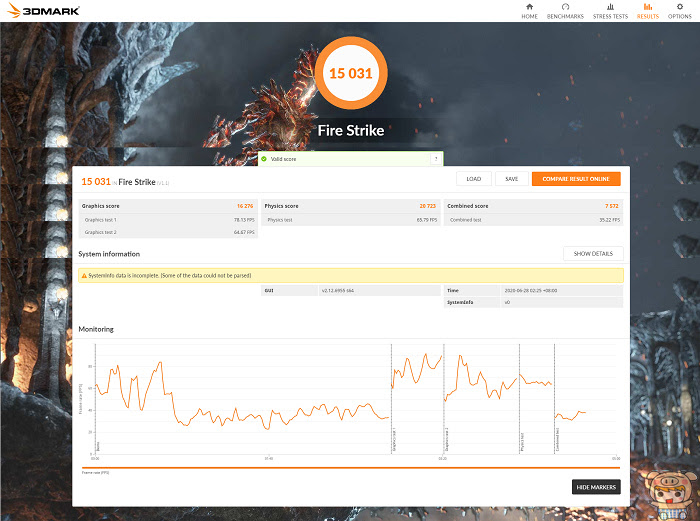This screenshot has height=521, width=700.
Task: Open Stress Tests chart icon
Action: point(610,7)
